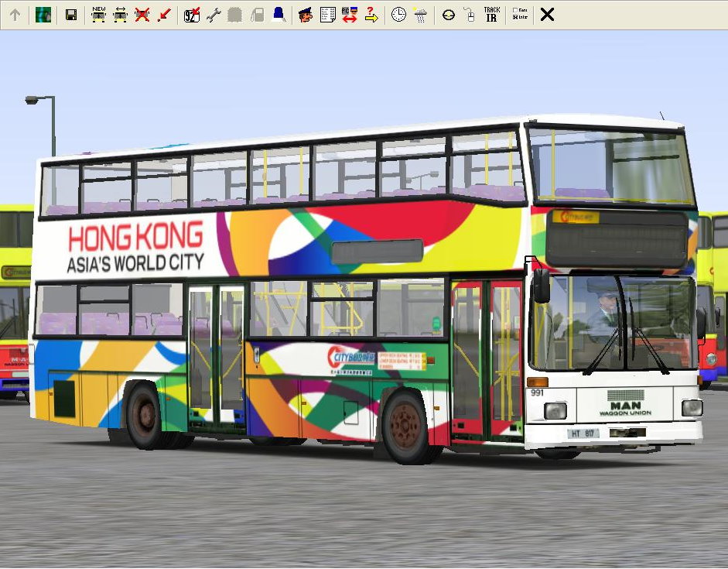This screenshot has width=728, height=569.
Task: Save the situation with the floppy disk icon
Action: pos(71,15)
